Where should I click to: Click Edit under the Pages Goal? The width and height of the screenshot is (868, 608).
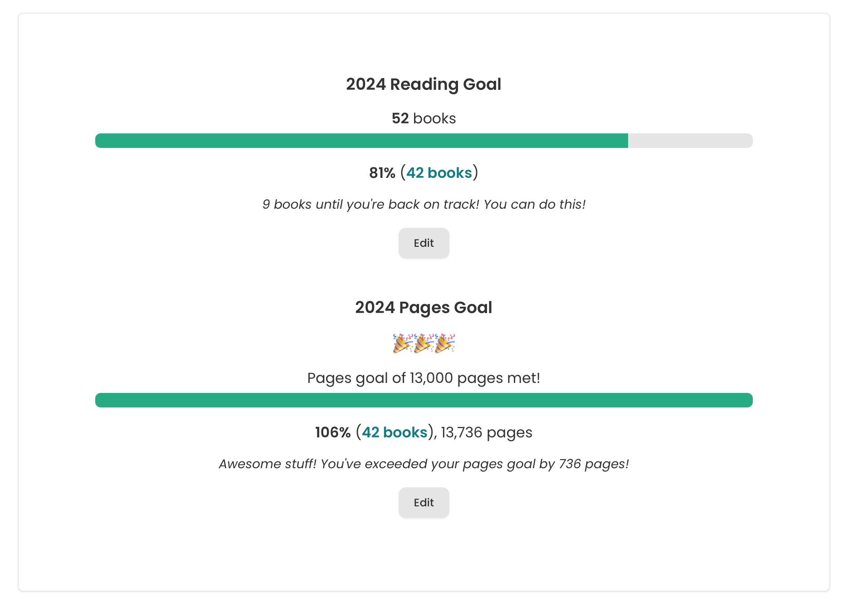(x=424, y=502)
